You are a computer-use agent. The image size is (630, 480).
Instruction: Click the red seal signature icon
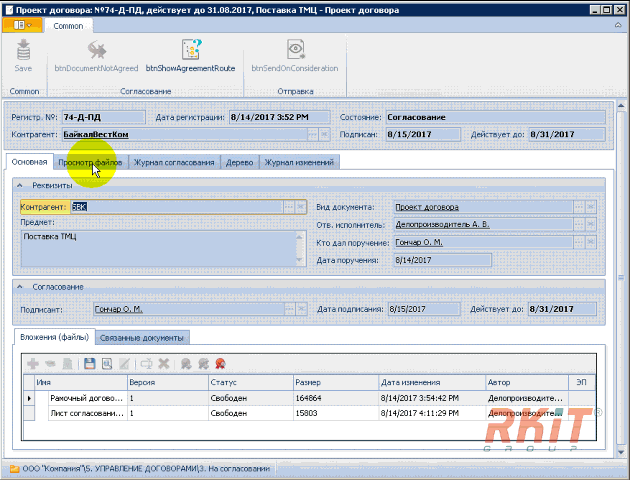(x=219, y=364)
